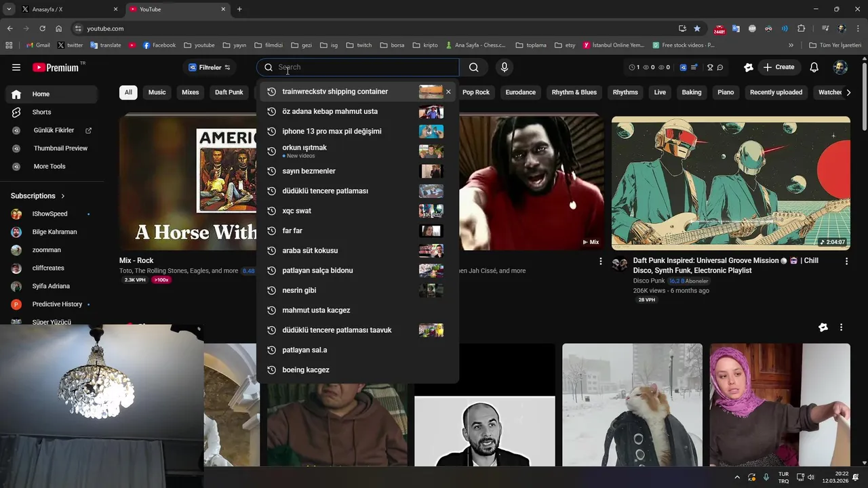Start voice search with microphone icon
Image resolution: width=868 pixels, height=488 pixels.
[x=504, y=67]
